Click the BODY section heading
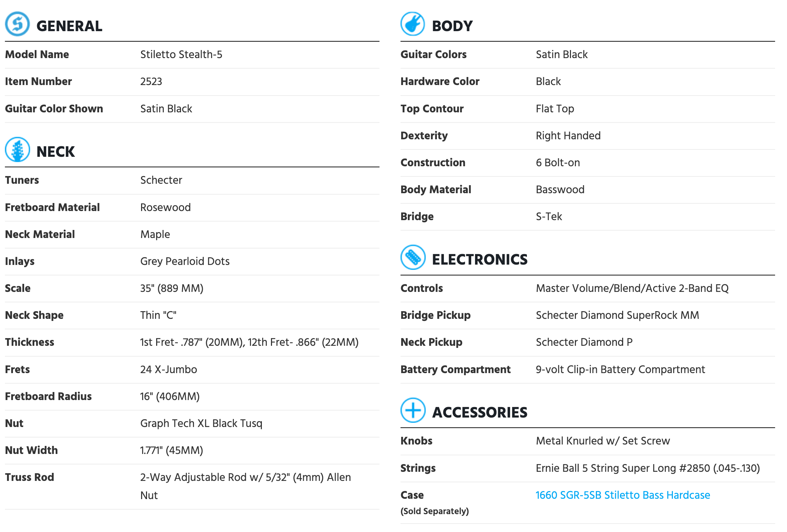 [x=452, y=26]
